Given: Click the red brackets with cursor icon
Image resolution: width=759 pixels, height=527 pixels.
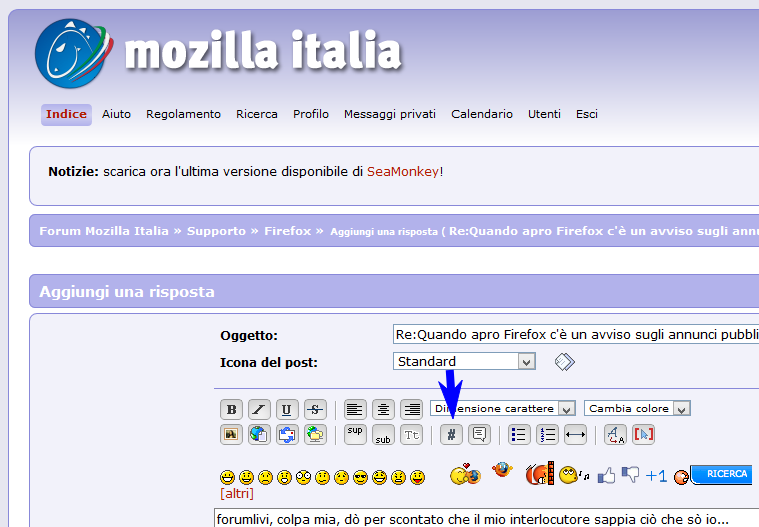Looking at the screenshot, I should click(644, 434).
